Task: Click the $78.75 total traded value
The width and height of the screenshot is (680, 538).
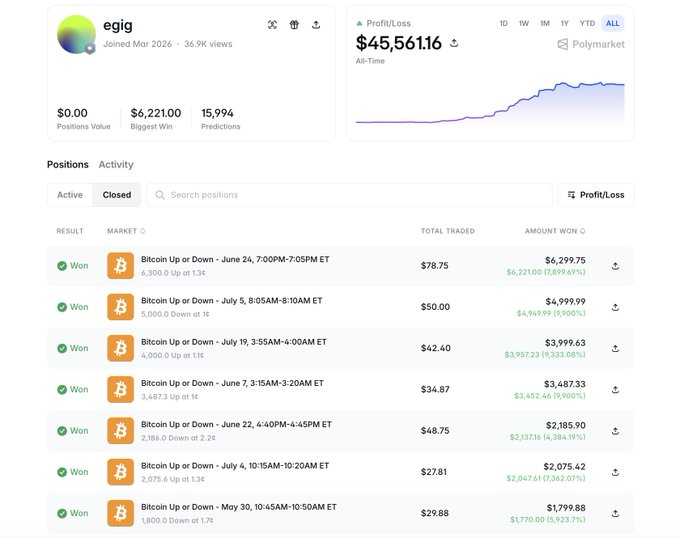Action: point(435,266)
